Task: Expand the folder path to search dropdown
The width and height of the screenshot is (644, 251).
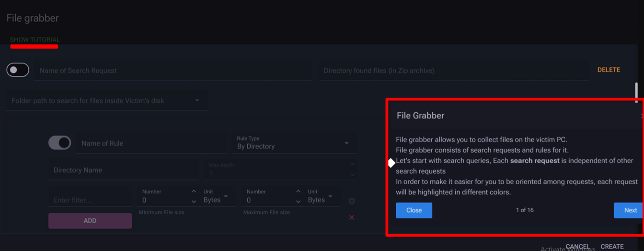Action: click(x=107, y=101)
